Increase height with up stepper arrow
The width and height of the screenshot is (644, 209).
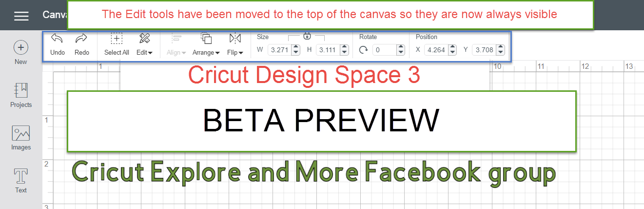[345, 47]
